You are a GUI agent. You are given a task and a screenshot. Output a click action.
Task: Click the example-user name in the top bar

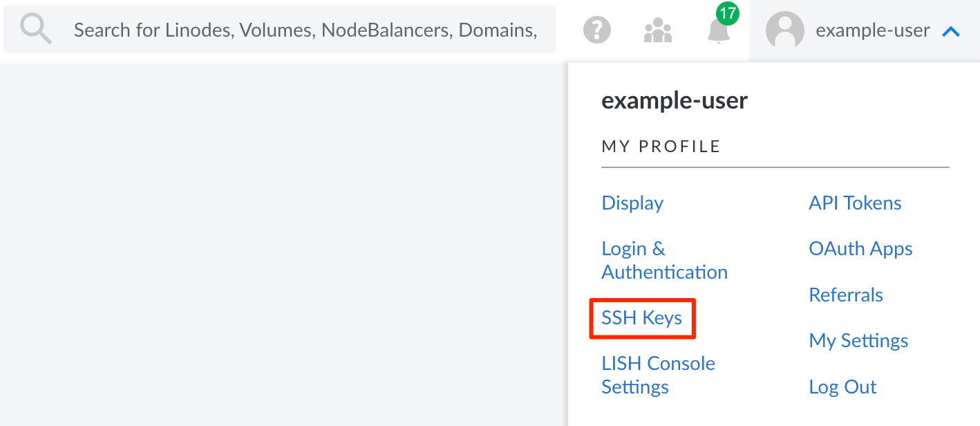(872, 30)
